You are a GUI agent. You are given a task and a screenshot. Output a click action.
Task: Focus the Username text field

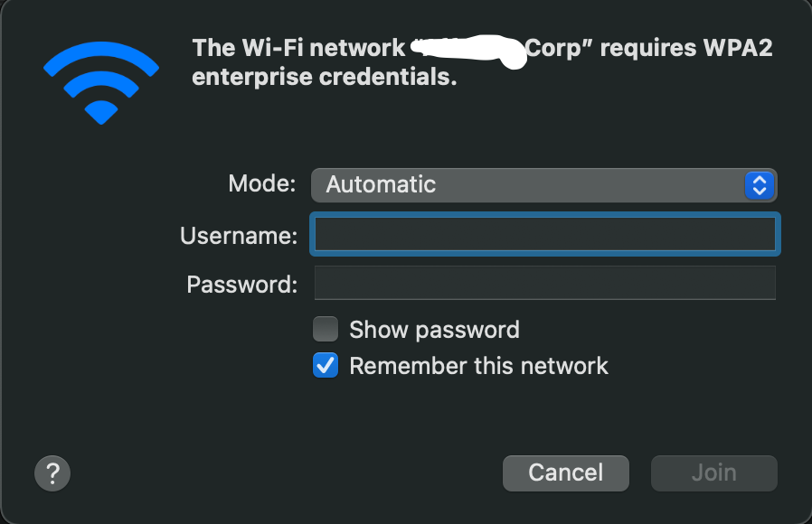coord(544,235)
